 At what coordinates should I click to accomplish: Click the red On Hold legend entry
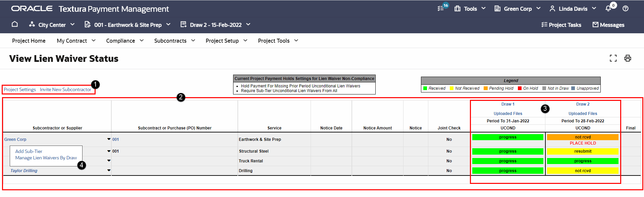(x=528, y=88)
